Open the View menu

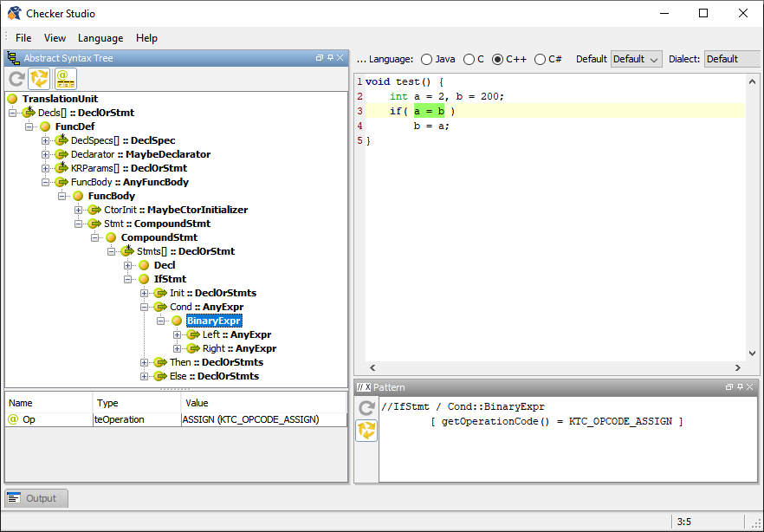click(x=55, y=38)
